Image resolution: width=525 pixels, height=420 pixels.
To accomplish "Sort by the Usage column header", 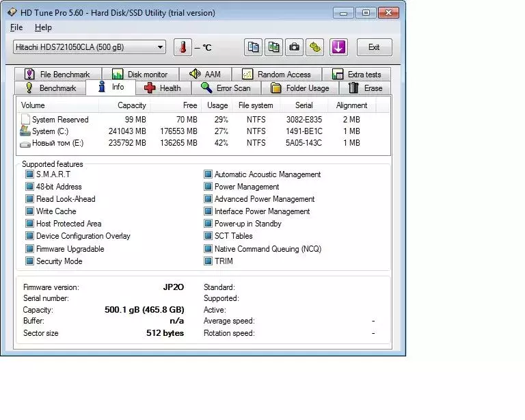I will 217,105.
